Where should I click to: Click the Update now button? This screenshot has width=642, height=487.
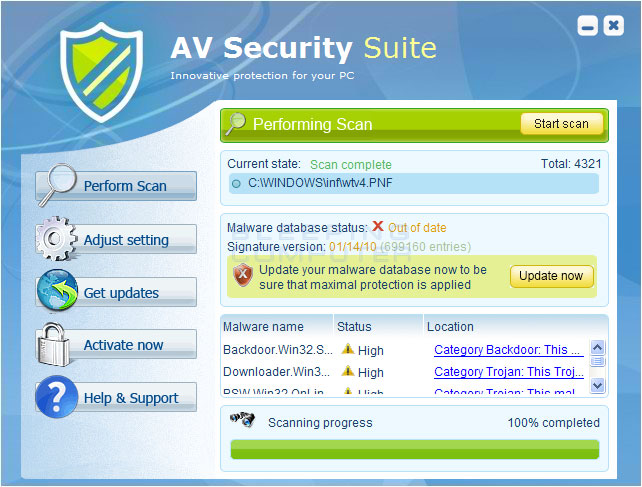coord(551,276)
